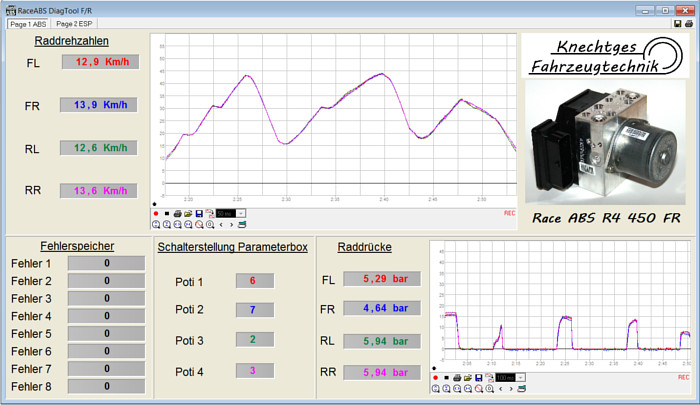Go to previous section of pressure chart
This screenshot has width=700, height=405.
pos(500,388)
